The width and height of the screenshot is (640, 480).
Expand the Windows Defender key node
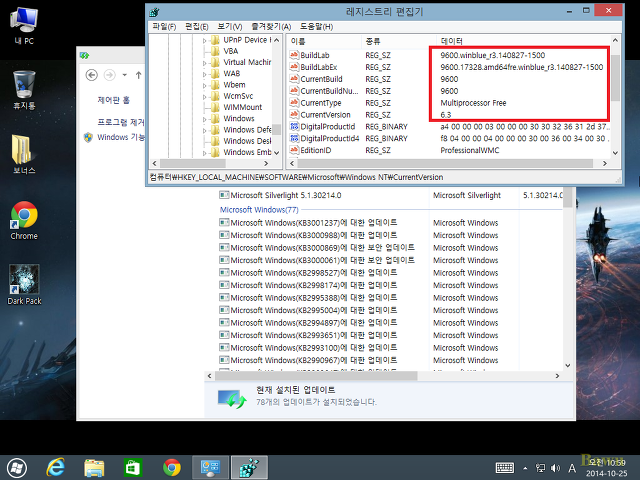tap(204, 130)
